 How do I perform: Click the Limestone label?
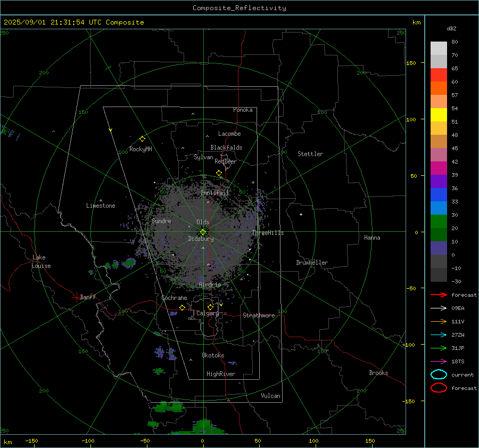pyautogui.click(x=101, y=206)
